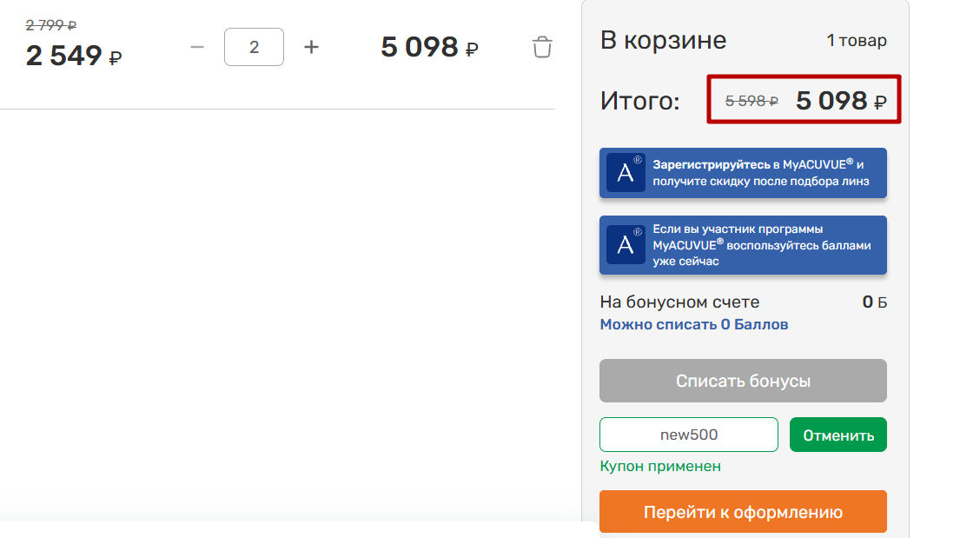This screenshot has height=538, width=980.
Task: Click the green 'Купон применен' status message
Action: [660, 467]
